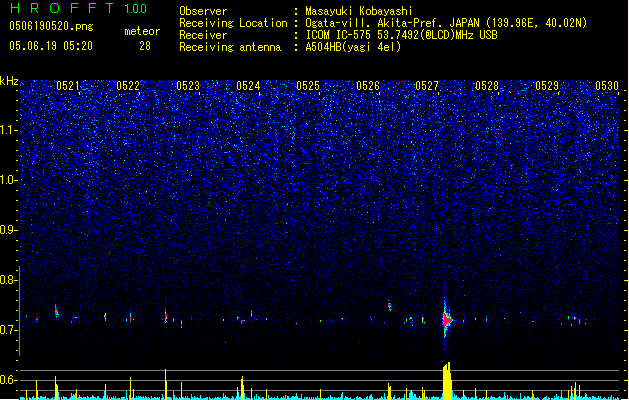Click the tall yellow intensity peak after 0527
This screenshot has height=400, width=629.
[x=447, y=381]
